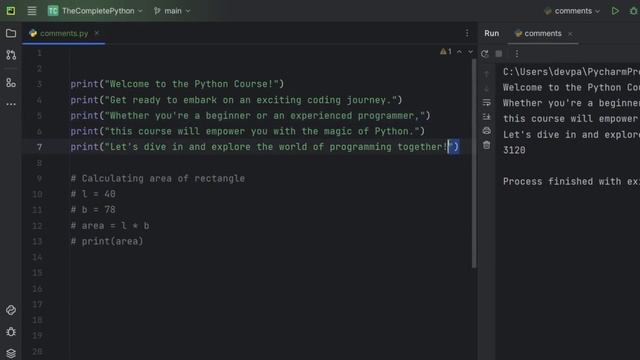
Task: Go to previous highlighted error arrow
Action: (460, 52)
